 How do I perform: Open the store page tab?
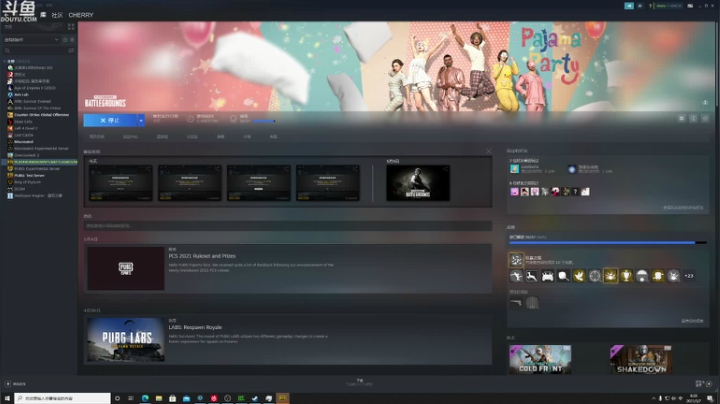[97, 137]
